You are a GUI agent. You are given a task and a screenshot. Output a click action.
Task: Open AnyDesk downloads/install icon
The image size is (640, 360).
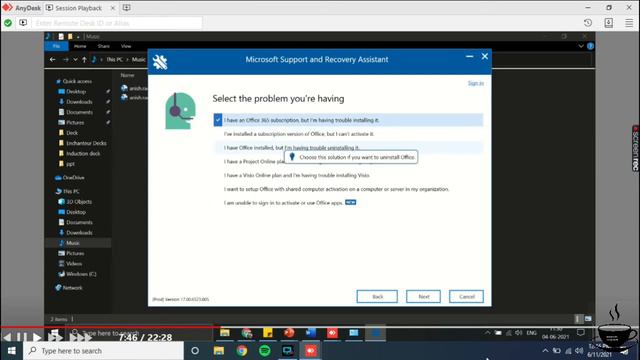(x=609, y=23)
